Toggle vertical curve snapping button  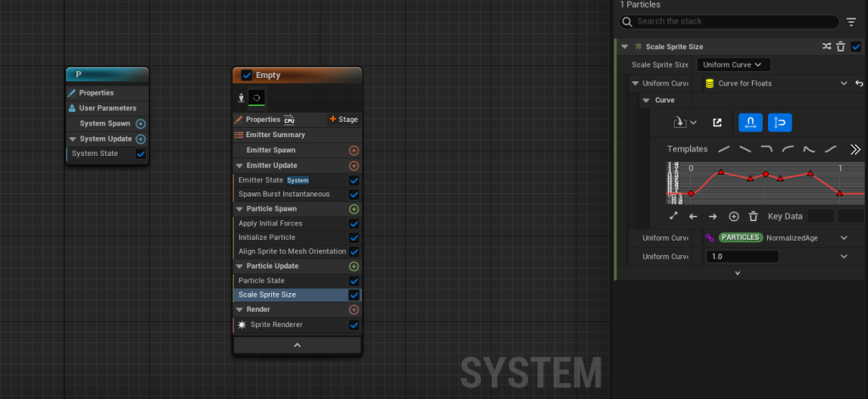pyautogui.click(x=779, y=123)
